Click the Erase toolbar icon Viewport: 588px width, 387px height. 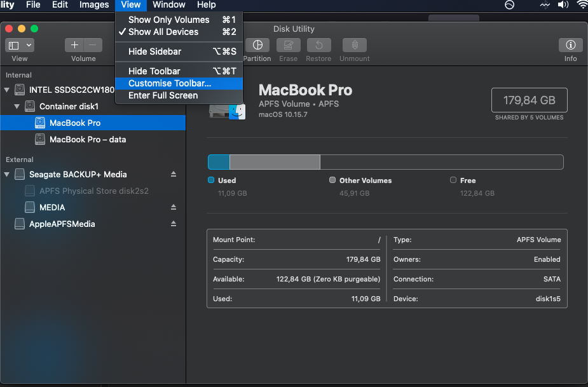coord(289,45)
